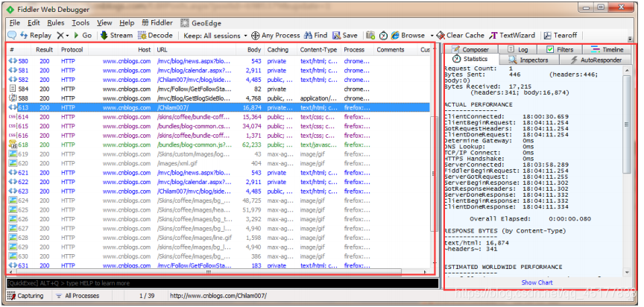Image resolution: width=644 pixels, height=307 pixels.
Task: Open Keep: All sessions dropdown
Action: (x=215, y=35)
